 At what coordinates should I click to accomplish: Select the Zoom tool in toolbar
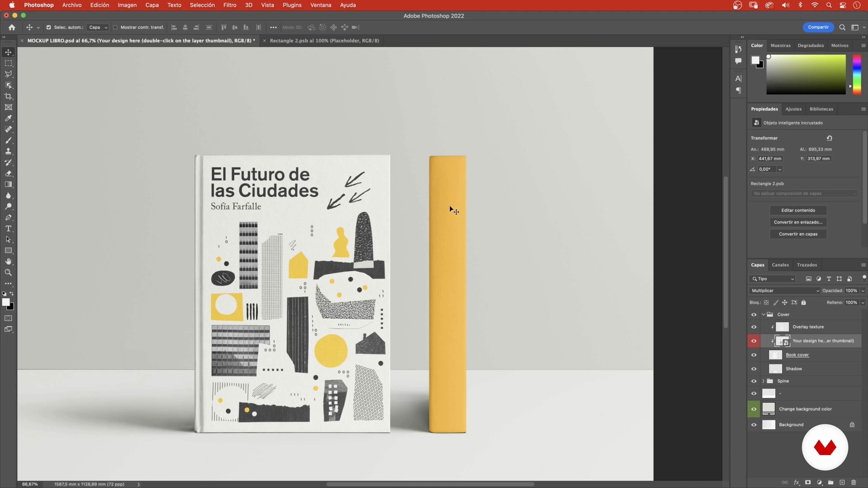(x=8, y=272)
